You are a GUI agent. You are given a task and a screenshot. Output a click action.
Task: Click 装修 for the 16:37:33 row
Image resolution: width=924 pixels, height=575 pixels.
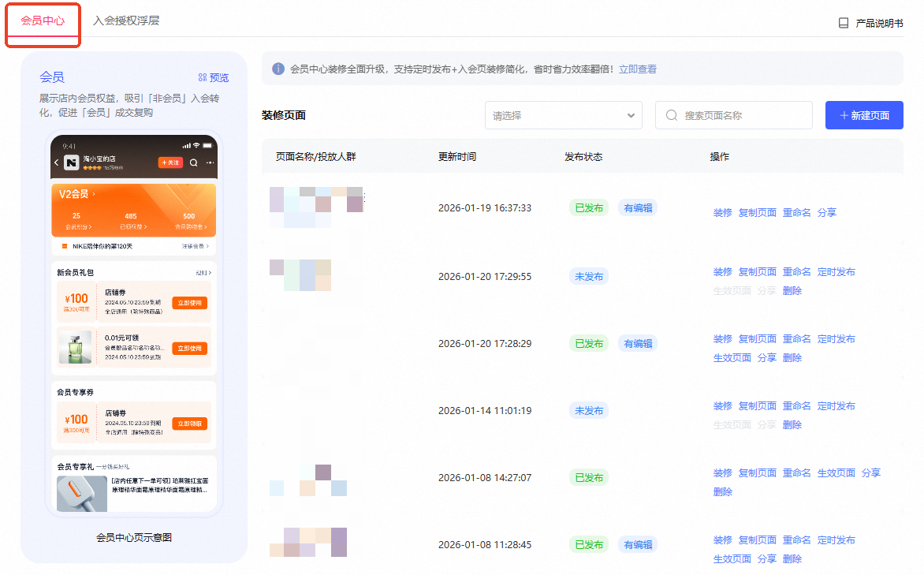[x=722, y=212]
